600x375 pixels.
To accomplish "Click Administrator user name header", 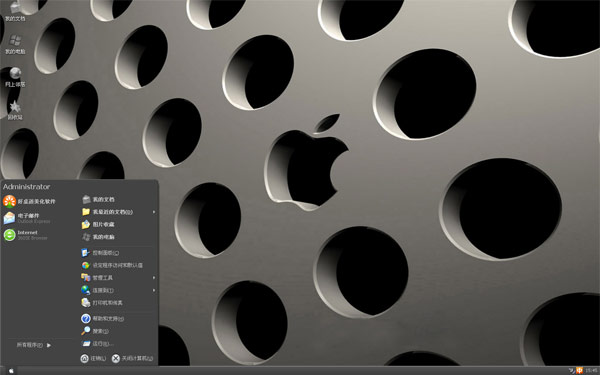I will pos(26,187).
